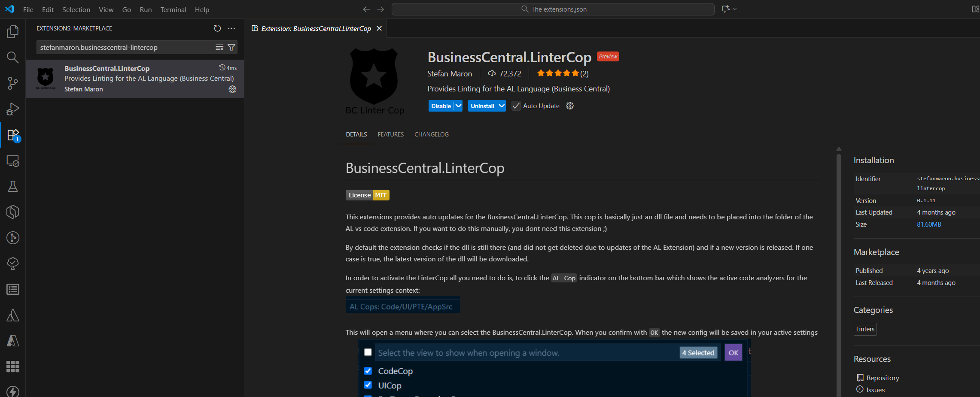Screen dimensions: 980x397
Task: Open the Copilot chat icon in title bar
Action: click(x=726, y=9)
